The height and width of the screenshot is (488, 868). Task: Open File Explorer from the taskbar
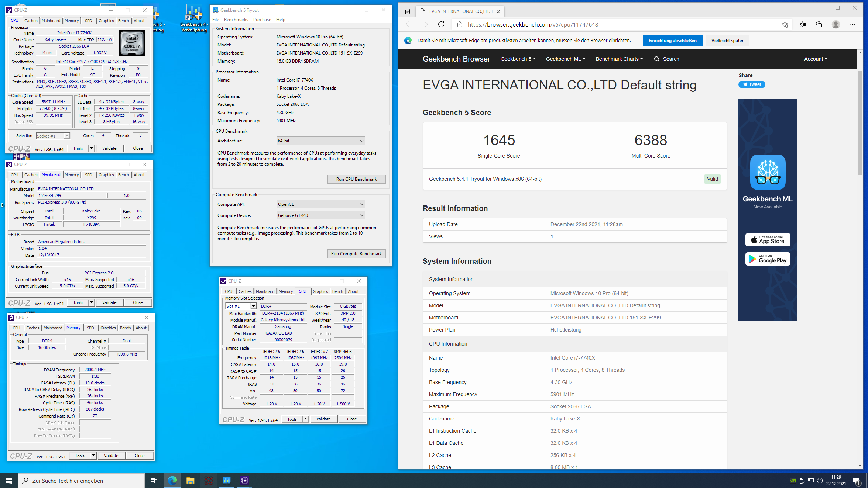tap(190, 481)
